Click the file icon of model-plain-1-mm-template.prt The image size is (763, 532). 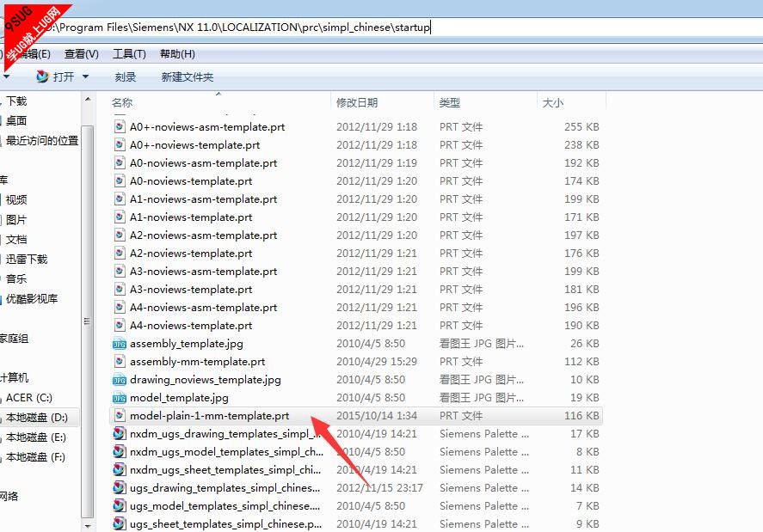click(x=120, y=416)
